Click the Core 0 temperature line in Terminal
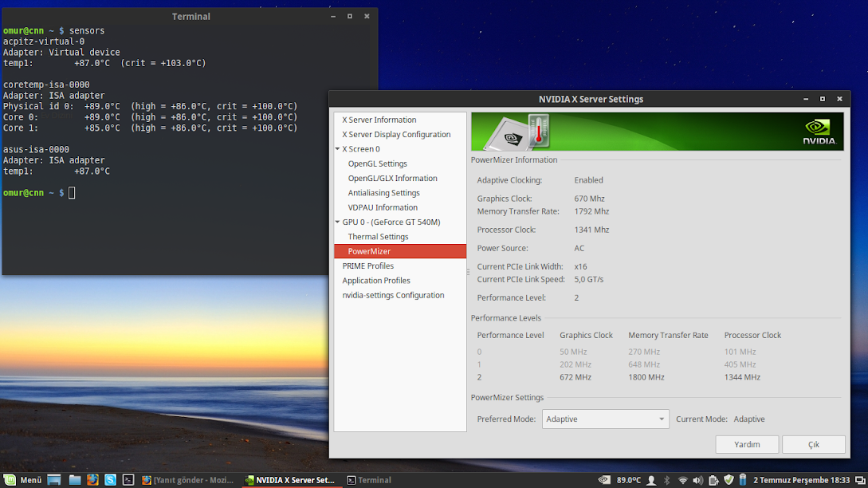The height and width of the screenshot is (488, 868). pyautogui.click(x=150, y=117)
